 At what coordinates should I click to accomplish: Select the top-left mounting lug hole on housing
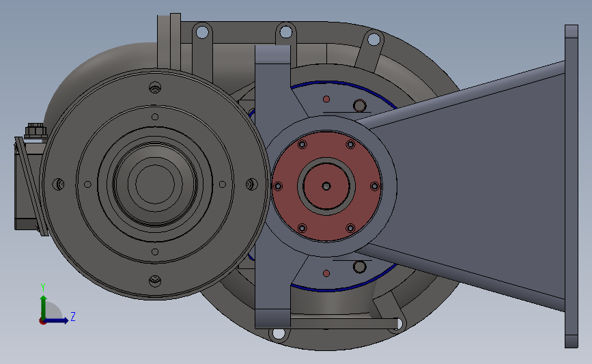[x=202, y=32]
